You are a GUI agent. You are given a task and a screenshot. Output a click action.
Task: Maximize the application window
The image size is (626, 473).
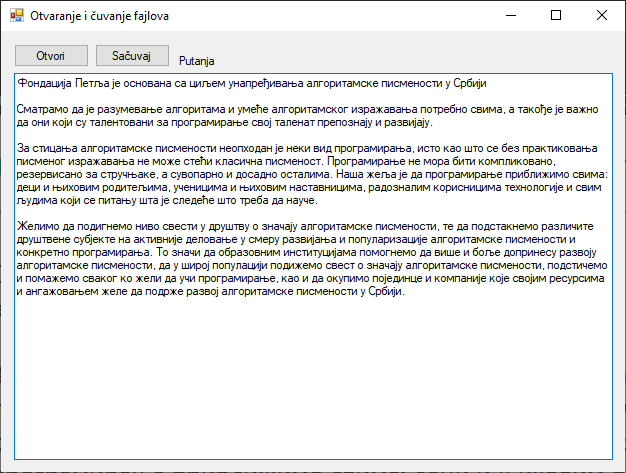pyautogui.click(x=556, y=16)
